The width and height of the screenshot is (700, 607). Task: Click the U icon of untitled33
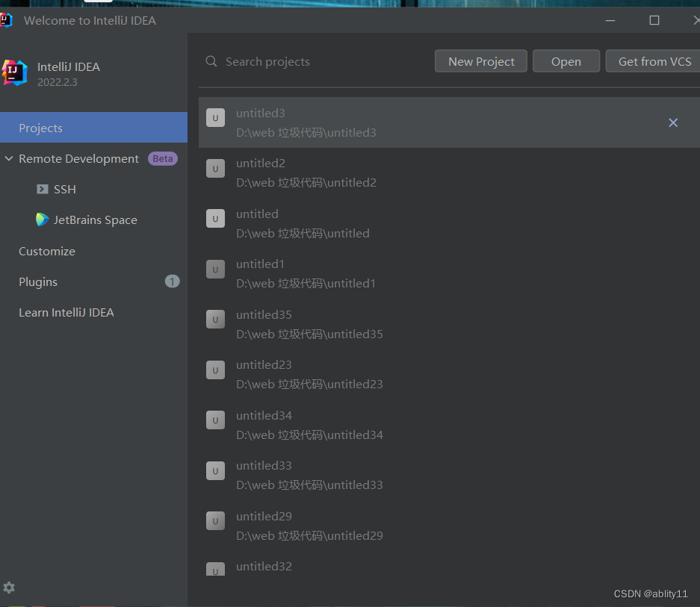point(215,471)
